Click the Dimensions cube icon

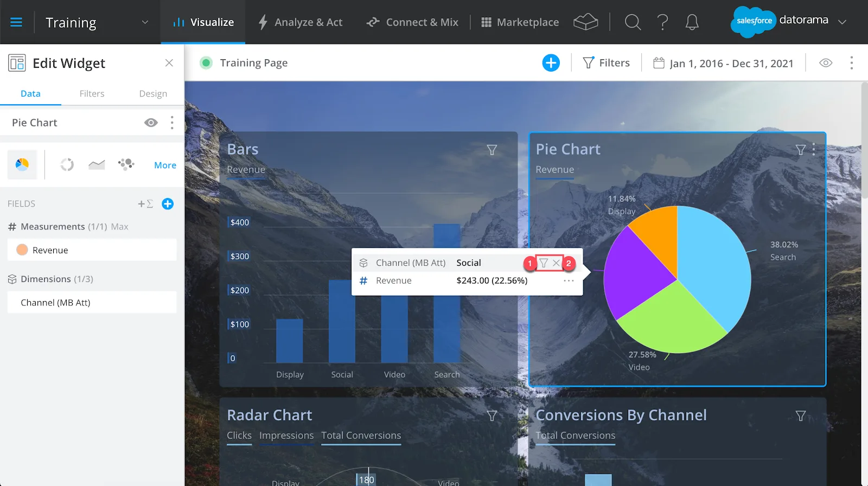(12, 279)
